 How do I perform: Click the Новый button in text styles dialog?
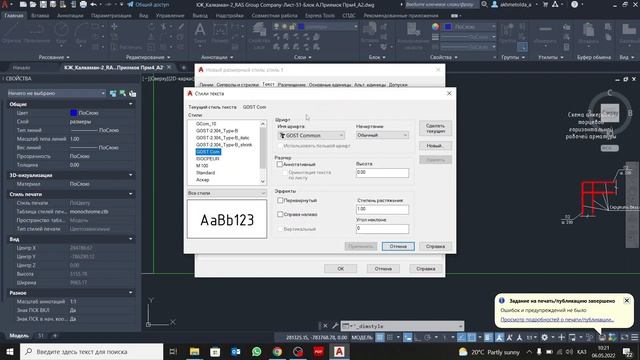(435, 146)
